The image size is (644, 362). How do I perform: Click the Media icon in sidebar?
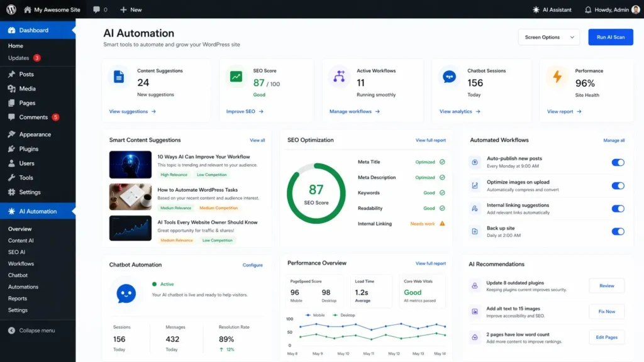(11, 89)
